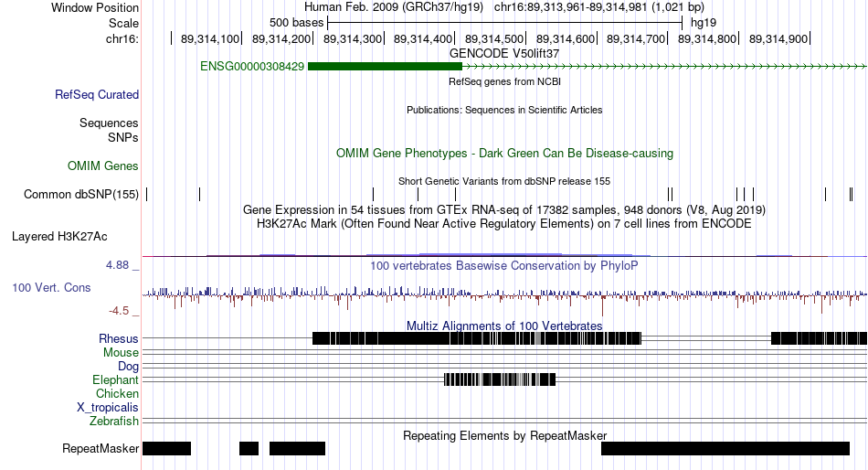Click 100 vertebrates Basewise Conservation PhyloP title
The width and height of the screenshot is (868, 470).
[504, 266]
